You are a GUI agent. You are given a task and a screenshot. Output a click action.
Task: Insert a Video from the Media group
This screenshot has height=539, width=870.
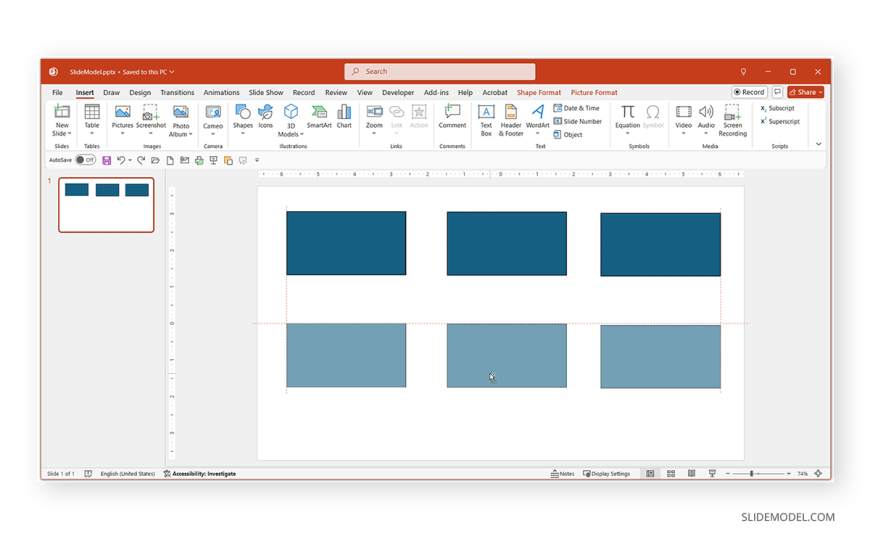(x=683, y=120)
